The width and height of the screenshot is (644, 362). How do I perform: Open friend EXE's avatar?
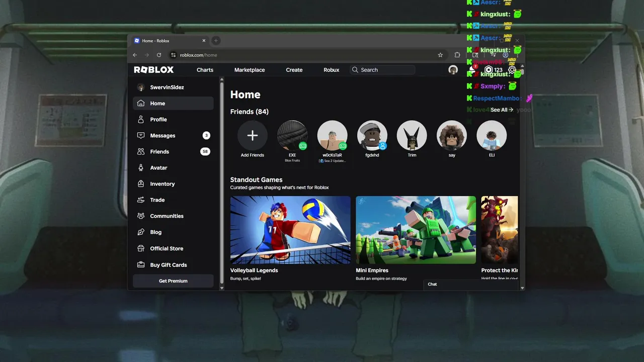point(292,135)
